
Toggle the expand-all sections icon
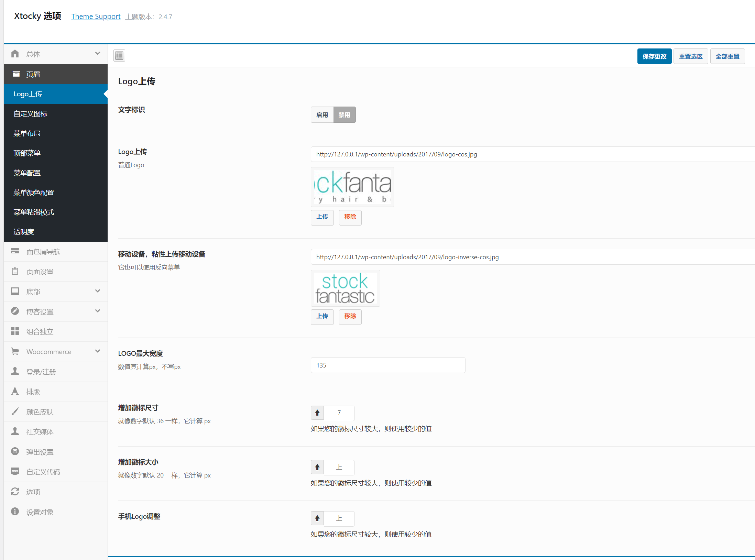coord(119,55)
